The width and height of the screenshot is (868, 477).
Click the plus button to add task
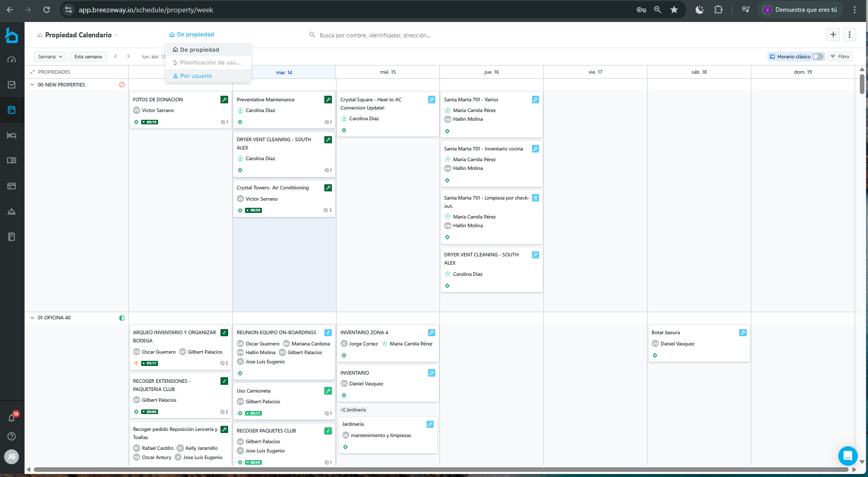pyautogui.click(x=833, y=35)
